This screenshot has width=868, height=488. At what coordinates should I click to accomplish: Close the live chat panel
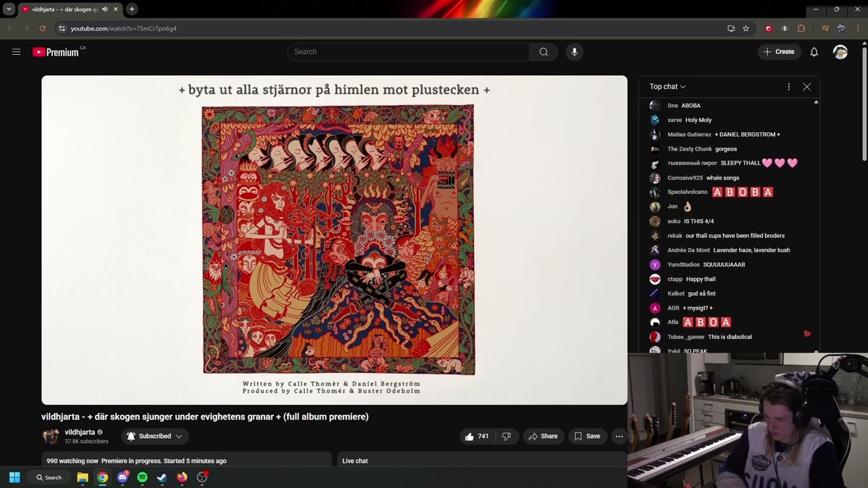coord(807,87)
